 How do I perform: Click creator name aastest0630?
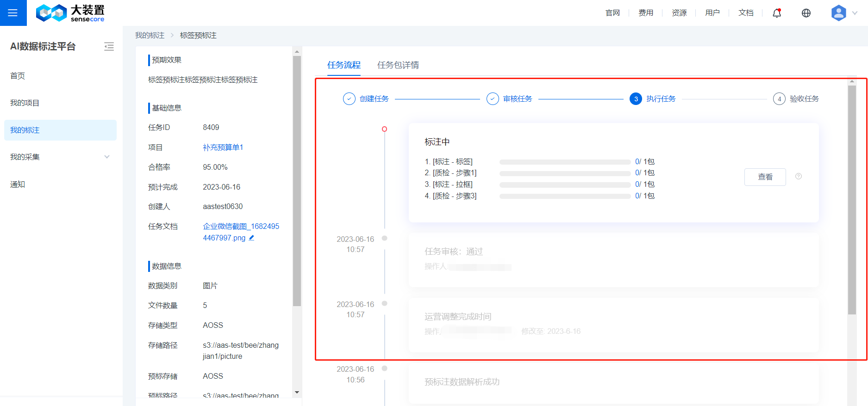click(x=223, y=207)
